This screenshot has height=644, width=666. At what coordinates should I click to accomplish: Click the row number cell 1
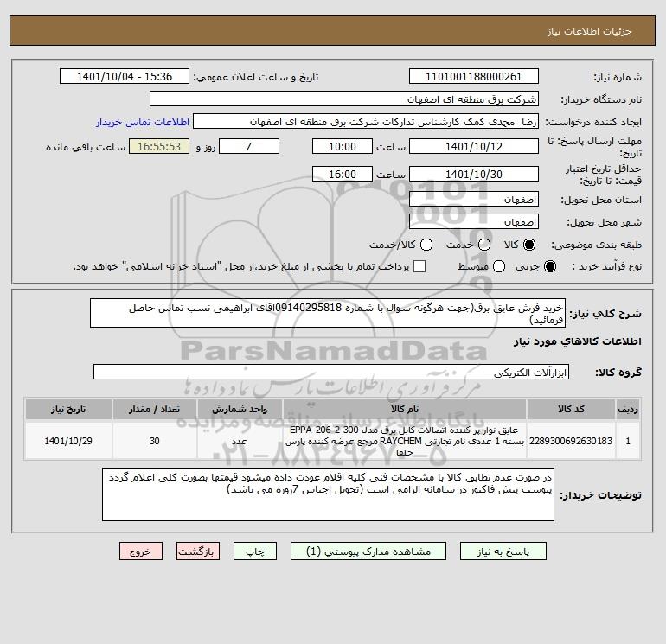pyautogui.click(x=628, y=441)
